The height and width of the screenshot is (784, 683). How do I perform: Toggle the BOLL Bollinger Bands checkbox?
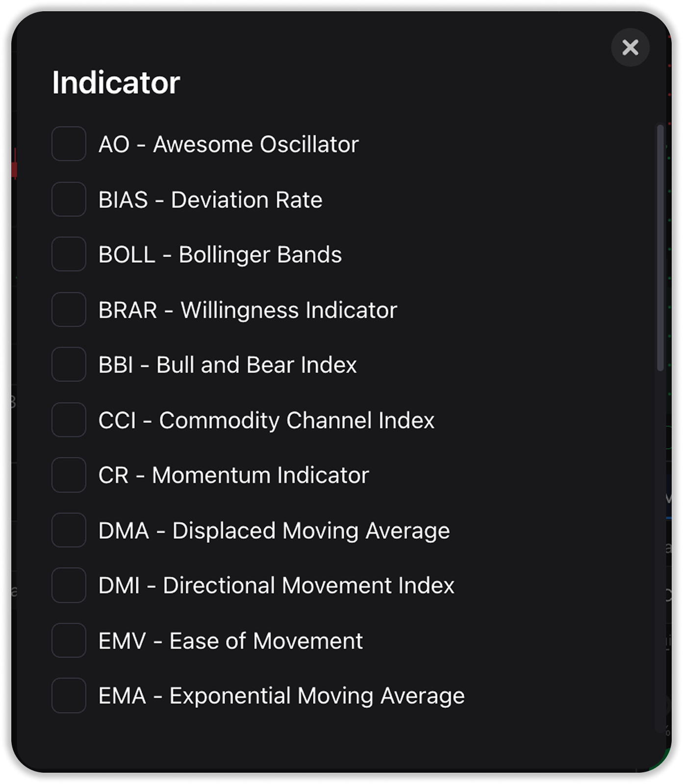point(69,254)
